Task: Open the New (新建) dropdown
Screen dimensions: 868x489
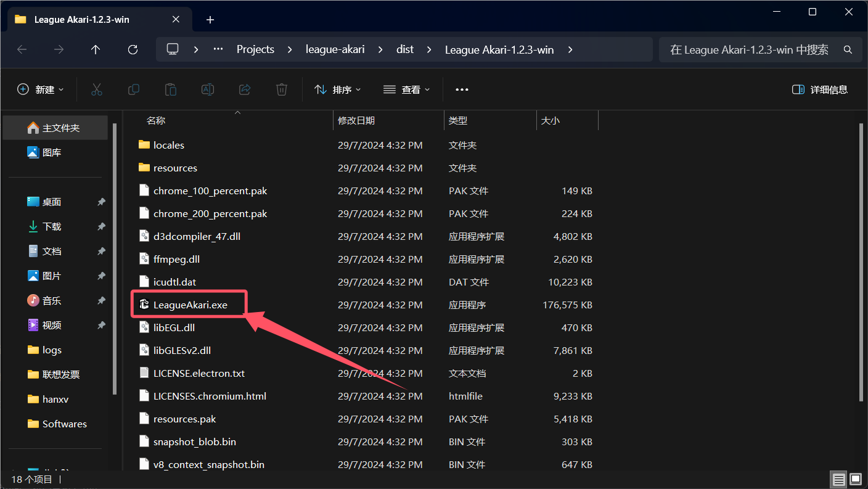Action: (41, 89)
